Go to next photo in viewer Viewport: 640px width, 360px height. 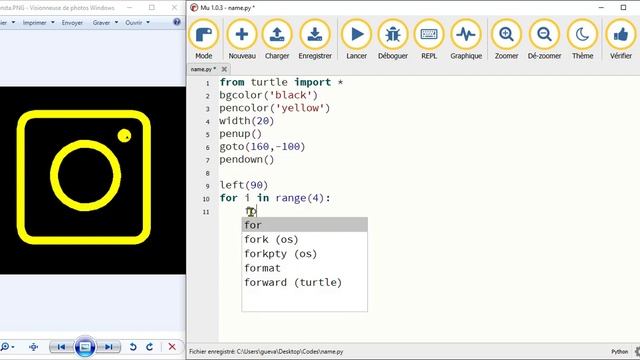(x=109, y=347)
